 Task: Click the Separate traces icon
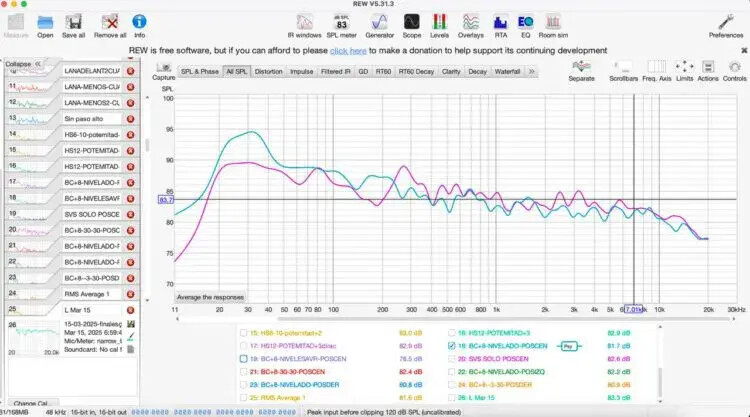[x=581, y=71]
